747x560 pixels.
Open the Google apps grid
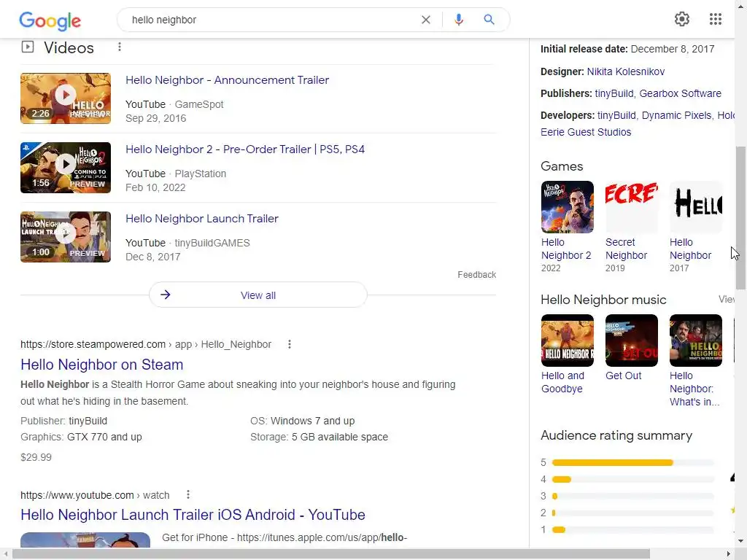(x=716, y=19)
